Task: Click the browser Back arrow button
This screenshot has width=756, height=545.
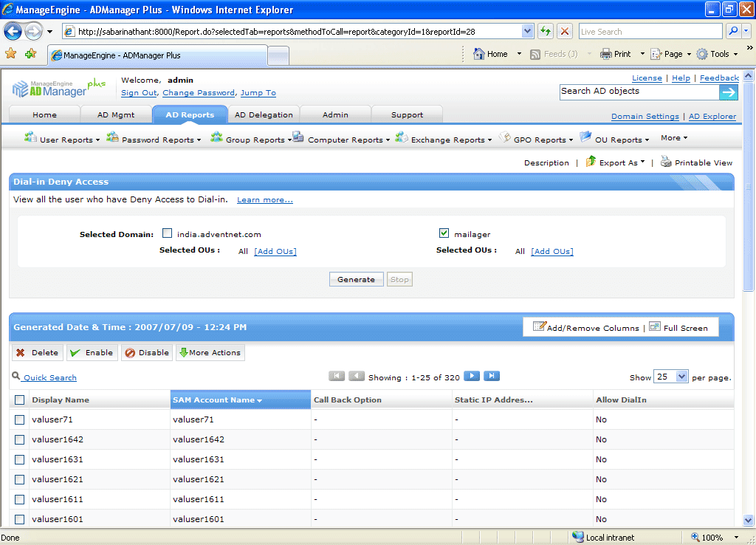Action: pos(13,32)
